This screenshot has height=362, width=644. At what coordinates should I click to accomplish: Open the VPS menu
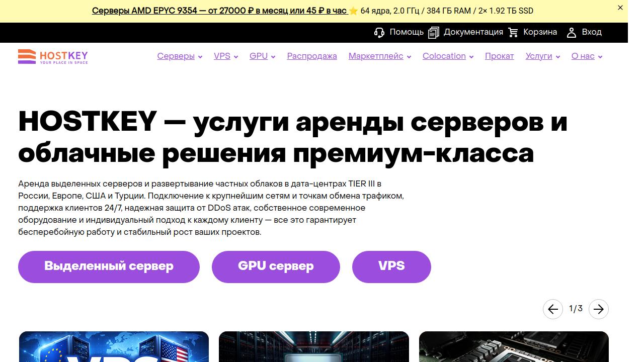222,56
